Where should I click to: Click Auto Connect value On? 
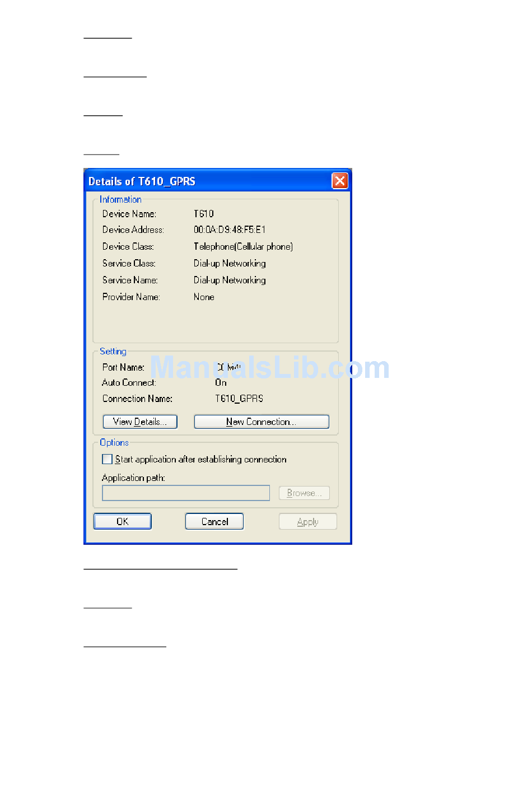[x=221, y=382]
